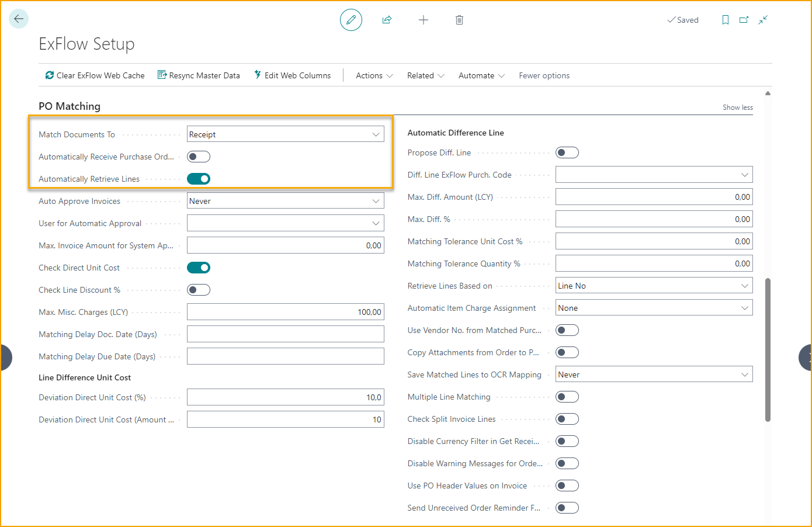Click scrollbar up arrow
Screen dimensions: 812x527
[768, 93]
